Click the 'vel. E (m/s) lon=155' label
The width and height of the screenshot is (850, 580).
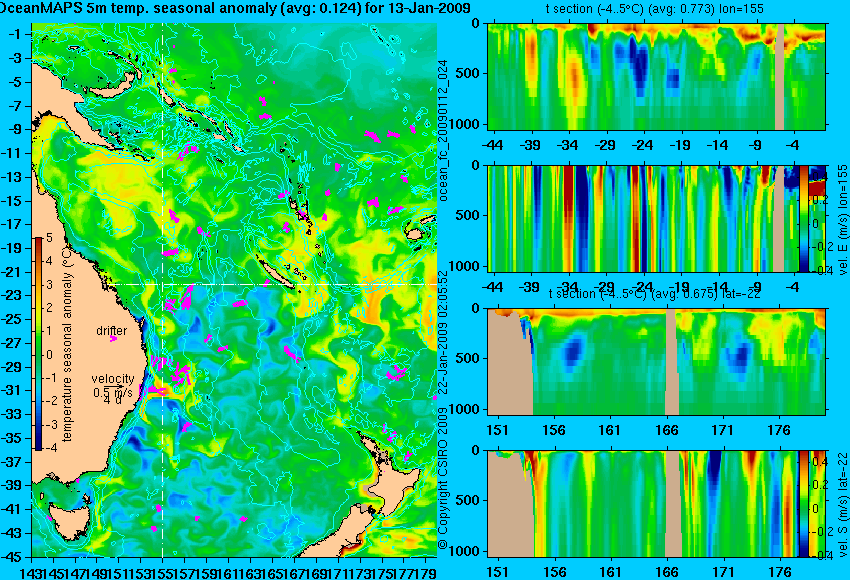tap(842, 220)
